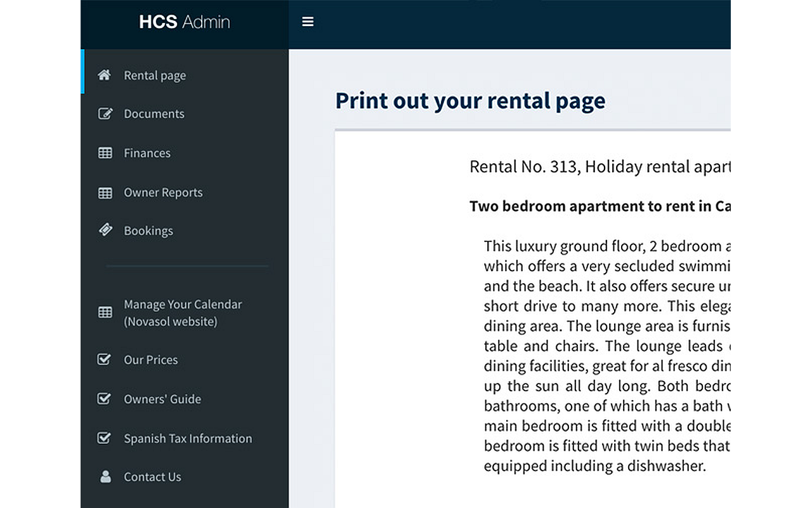This screenshot has width=812, height=508.
Task: Click the ticket icon beside Bookings
Action: [x=105, y=230]
